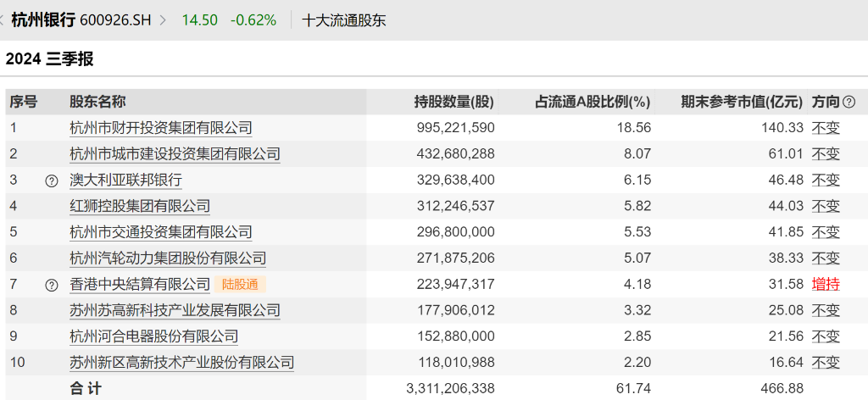
Task: Click the 持股数量(股) column header
Action: 454,102
